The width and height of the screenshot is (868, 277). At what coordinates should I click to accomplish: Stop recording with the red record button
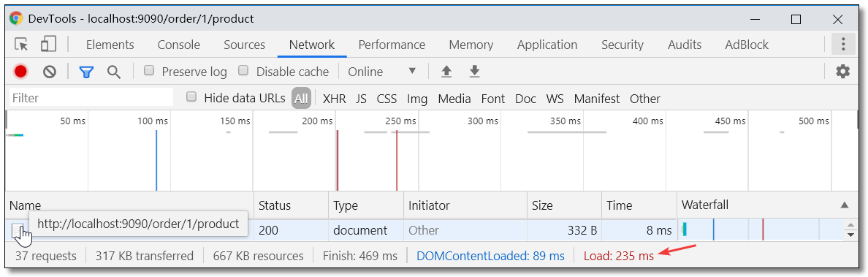pyautogui.click(x=20, y=72)
